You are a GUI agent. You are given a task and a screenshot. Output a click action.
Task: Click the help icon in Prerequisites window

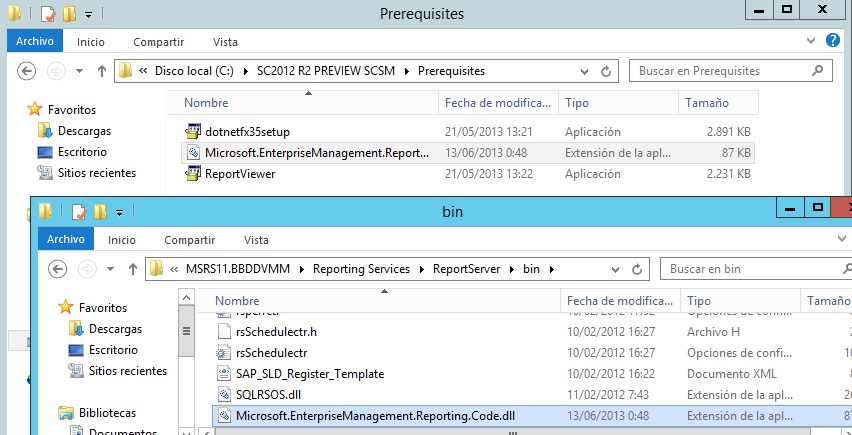[835, 42]
